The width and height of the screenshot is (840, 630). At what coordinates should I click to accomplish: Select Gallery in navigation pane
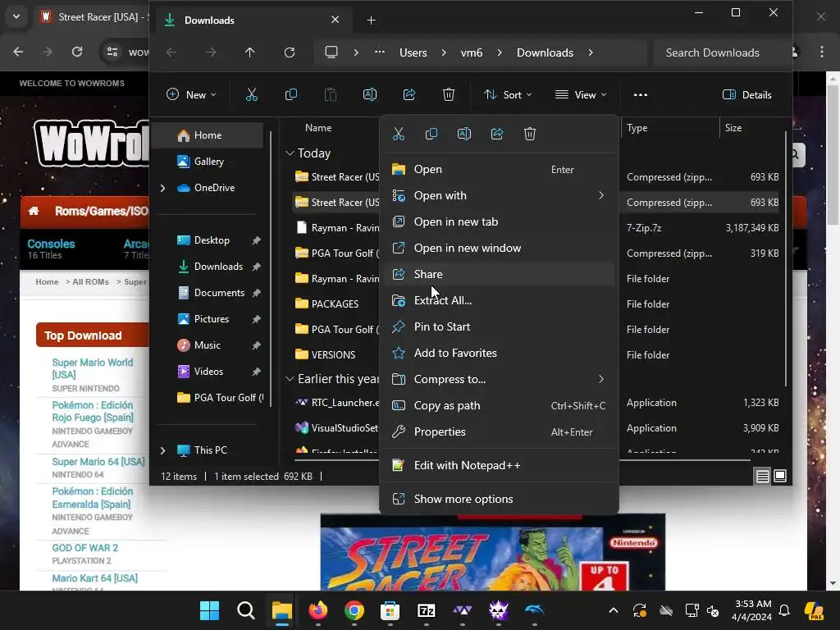[x=208, y=162]
